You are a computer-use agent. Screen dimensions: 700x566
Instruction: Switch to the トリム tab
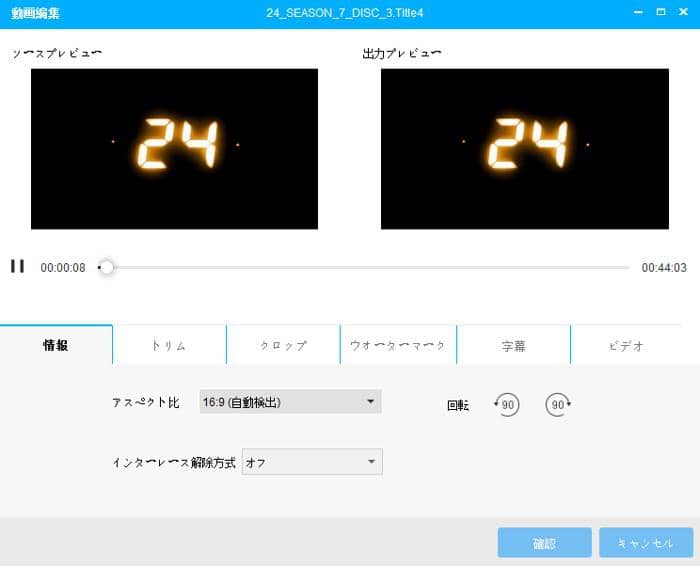click(x=169, y=345)
